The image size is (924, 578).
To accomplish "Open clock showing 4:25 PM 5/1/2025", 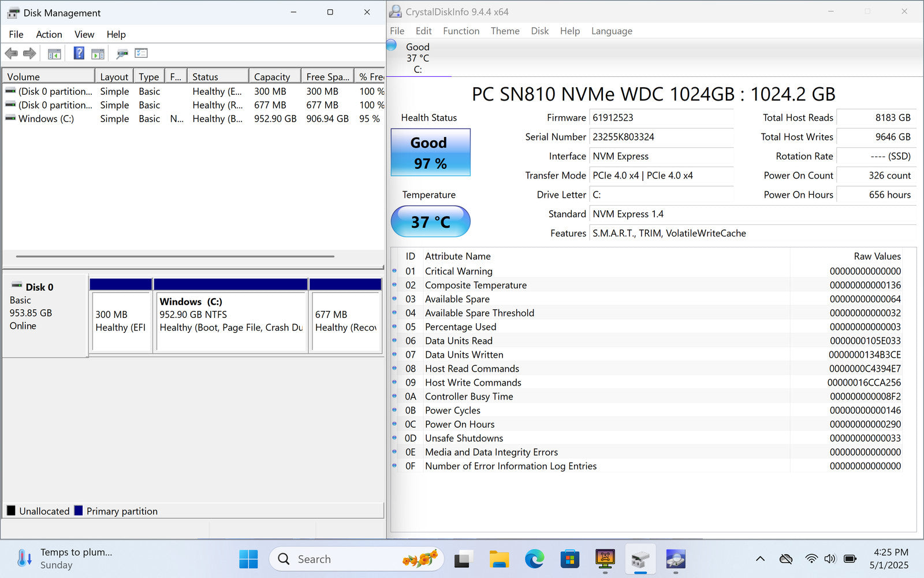I will point(890,559).
